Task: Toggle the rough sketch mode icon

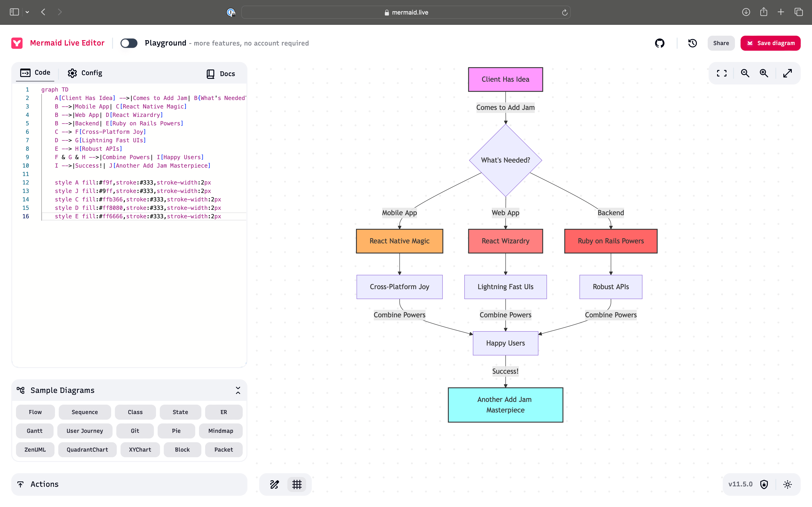Action: (x=274, y=484)
